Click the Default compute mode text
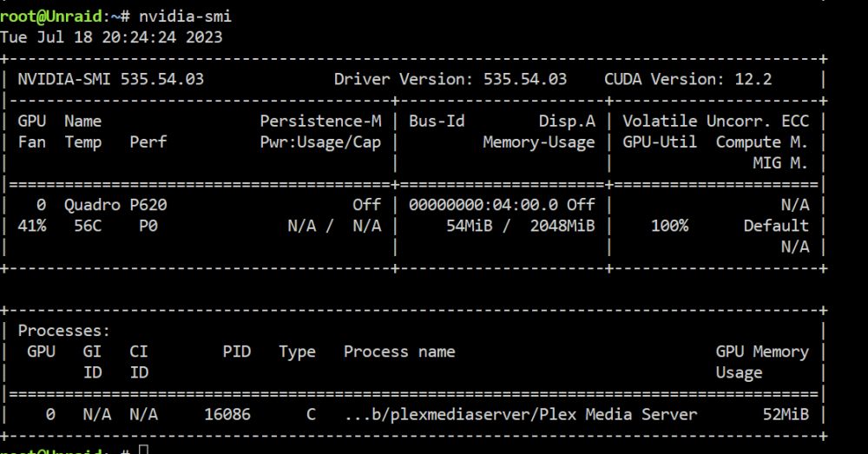Viewport: 868px width, 454px height. point(776,226)
